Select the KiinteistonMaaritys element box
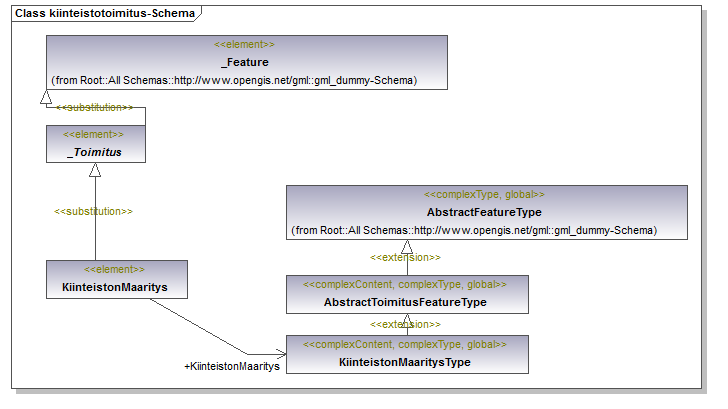Viewport: 728px width, 409px height. coord(117,279)
